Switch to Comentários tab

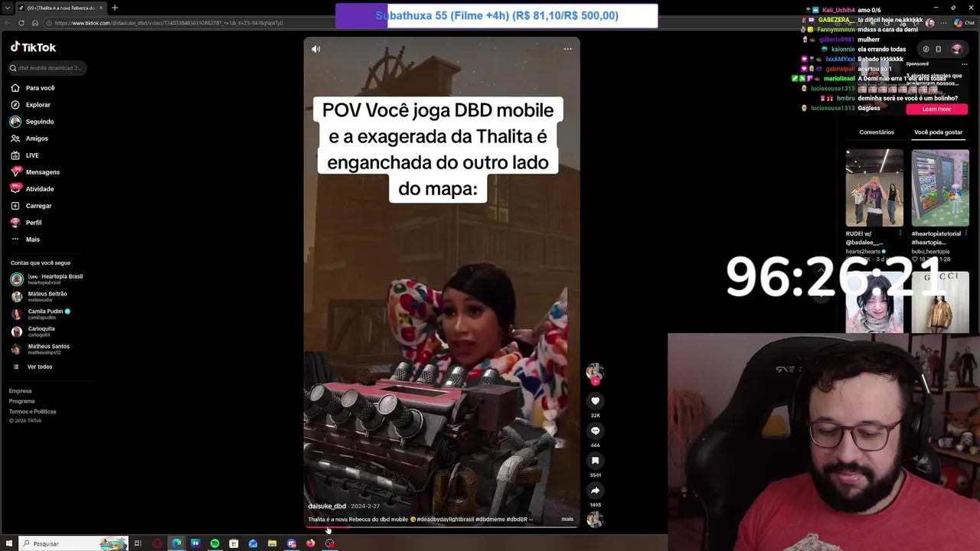click(877, 132)
